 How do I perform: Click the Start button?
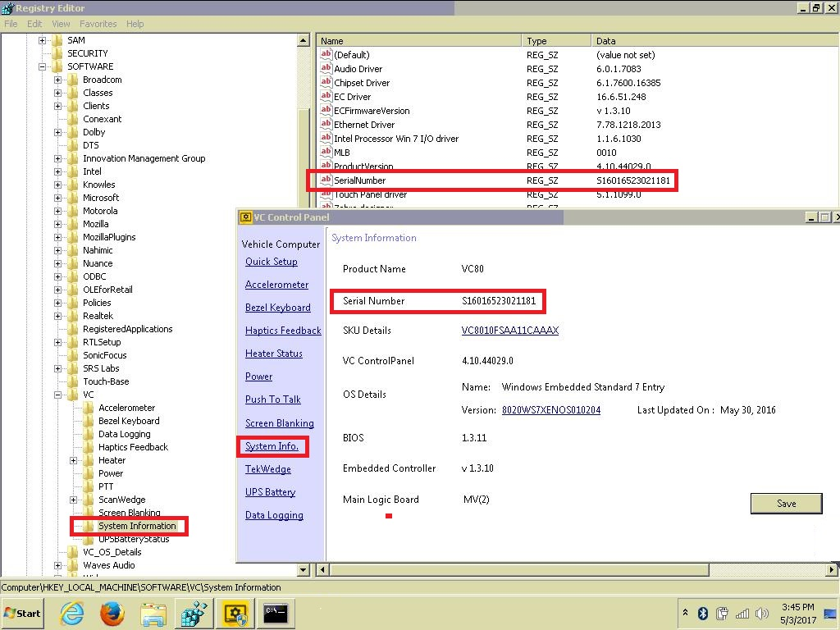21,613
